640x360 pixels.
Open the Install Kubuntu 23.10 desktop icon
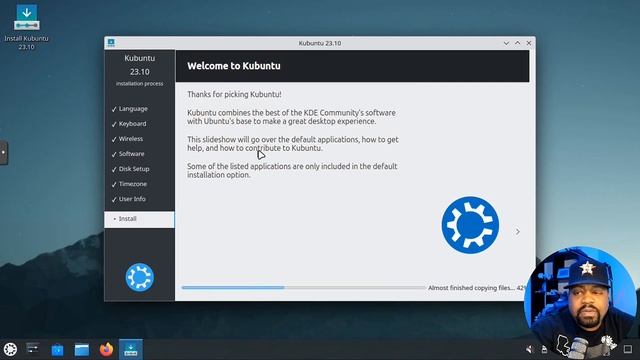pyautogui.click(x=27, y=27)
